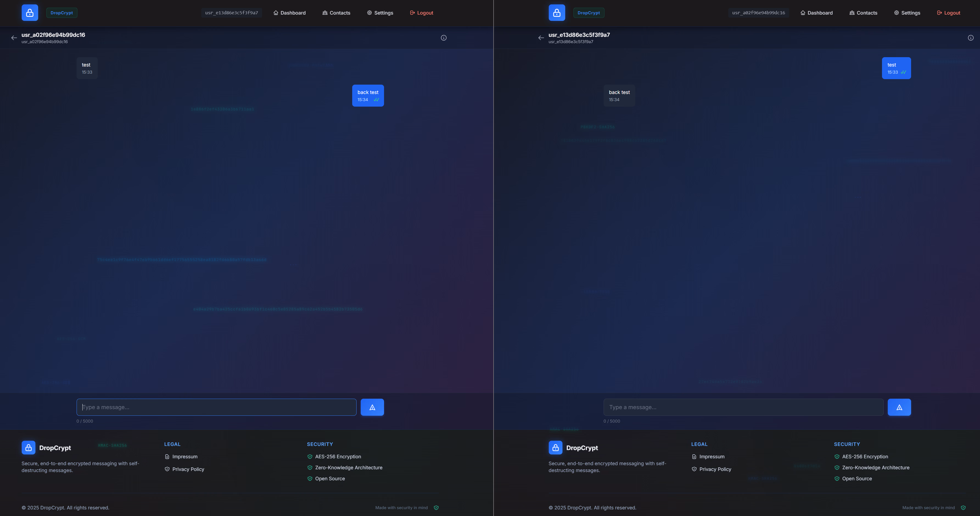The width and height of the screenshot is (980, 516).
Task: Open chat info icon in left window
Action: click(x=444, y=38)
